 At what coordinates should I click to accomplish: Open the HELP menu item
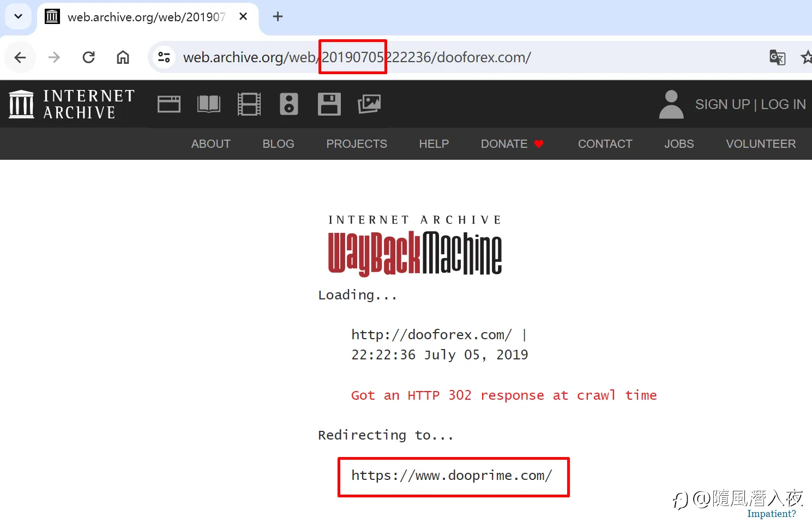(x=434, y=144)
